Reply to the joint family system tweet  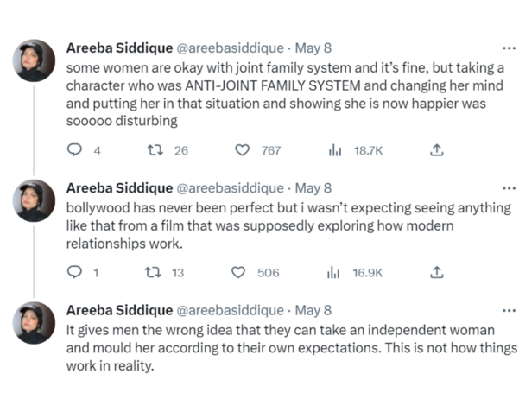(74, 150)
